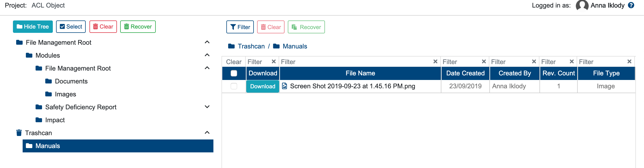This screenshot has height=168, width=644.
Task: Select the Modules folder label in the tree
Action: pos(48,55)
